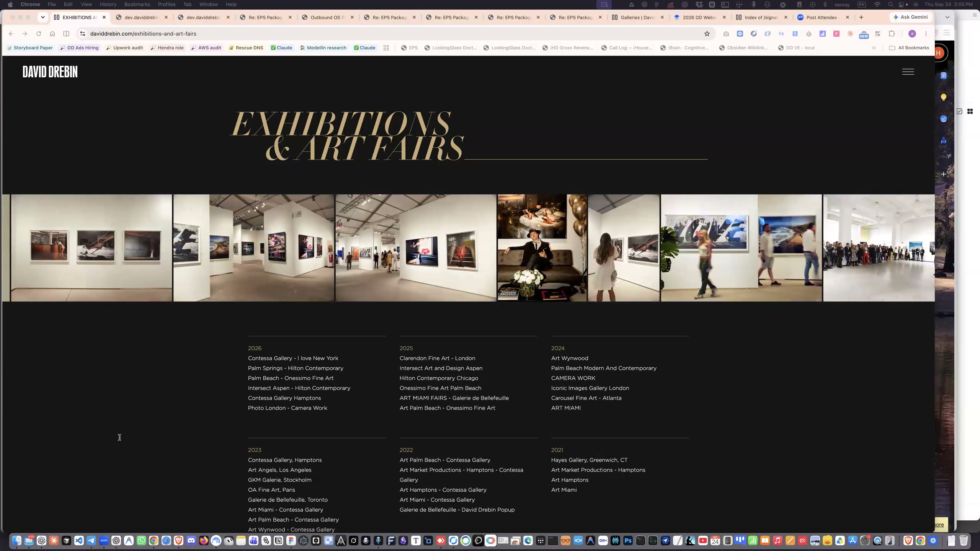The image size is (980, 551).
Task: Open the Rescue DNS bookmark
Action: (246, 48)
